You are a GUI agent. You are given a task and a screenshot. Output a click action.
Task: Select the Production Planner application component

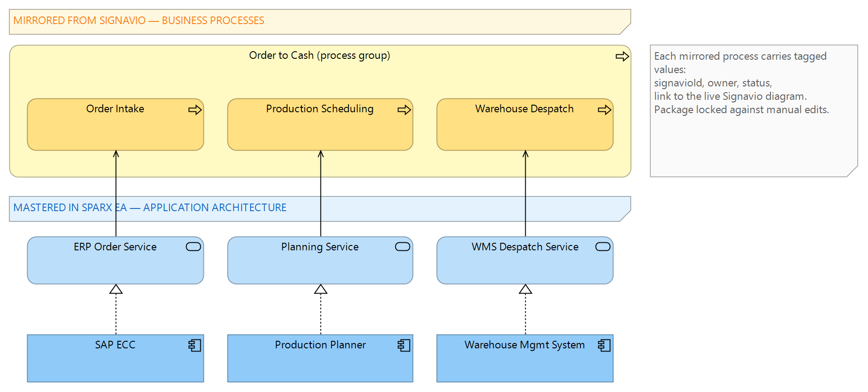320,359
